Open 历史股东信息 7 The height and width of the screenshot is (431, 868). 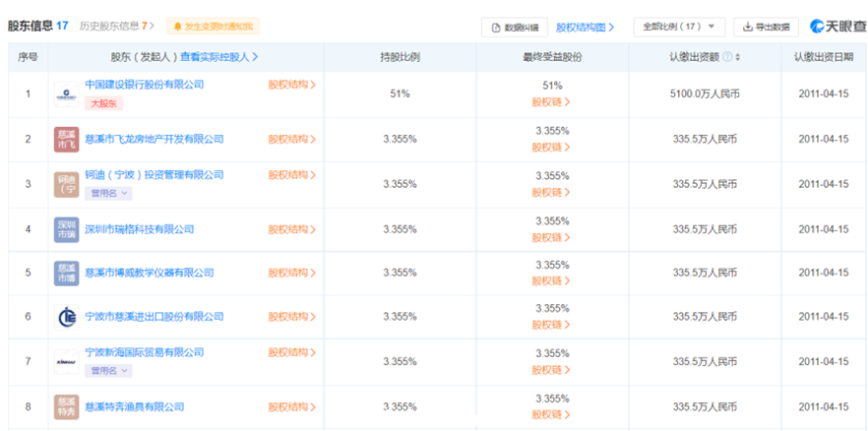(x=117, y=26)
